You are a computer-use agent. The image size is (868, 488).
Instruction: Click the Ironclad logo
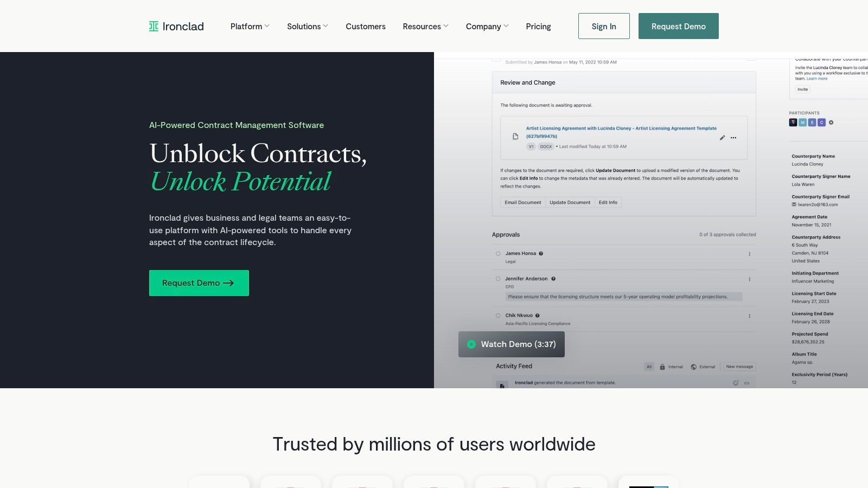176,26
